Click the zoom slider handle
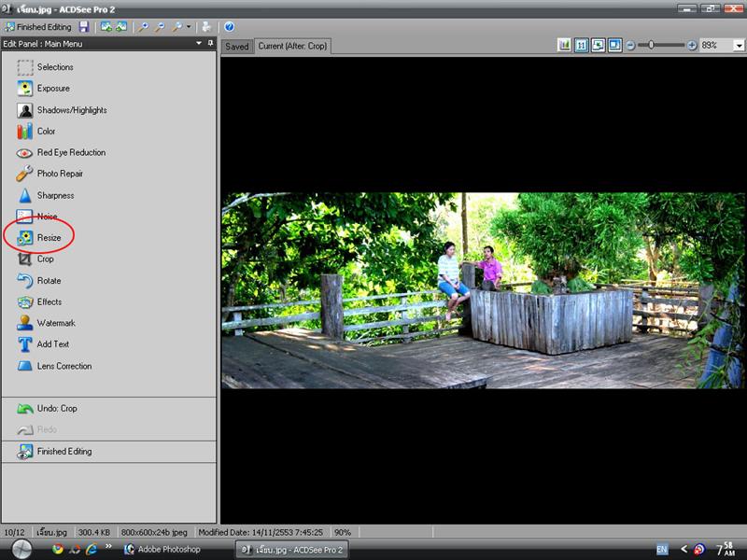The width and height of the screenshot is (747, 560). pyautogui.click(x=652, y=45)
